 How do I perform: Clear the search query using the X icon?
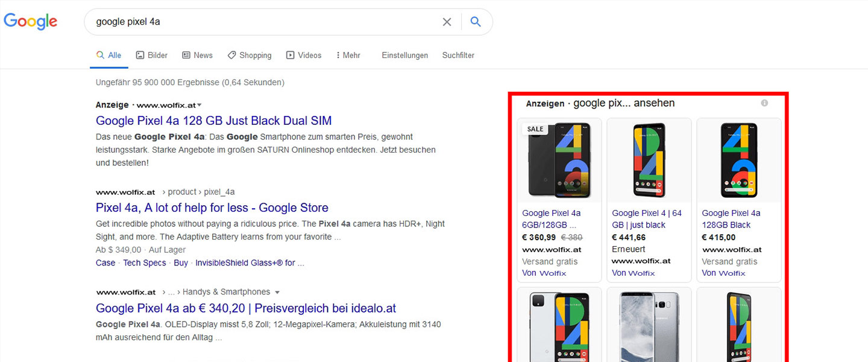click(x=447, y=22)
